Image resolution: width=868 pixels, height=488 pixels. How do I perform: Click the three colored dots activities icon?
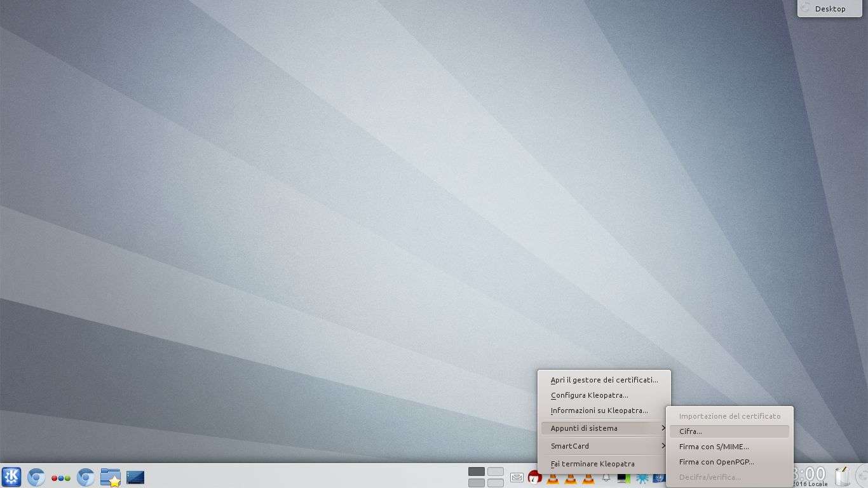60,478
